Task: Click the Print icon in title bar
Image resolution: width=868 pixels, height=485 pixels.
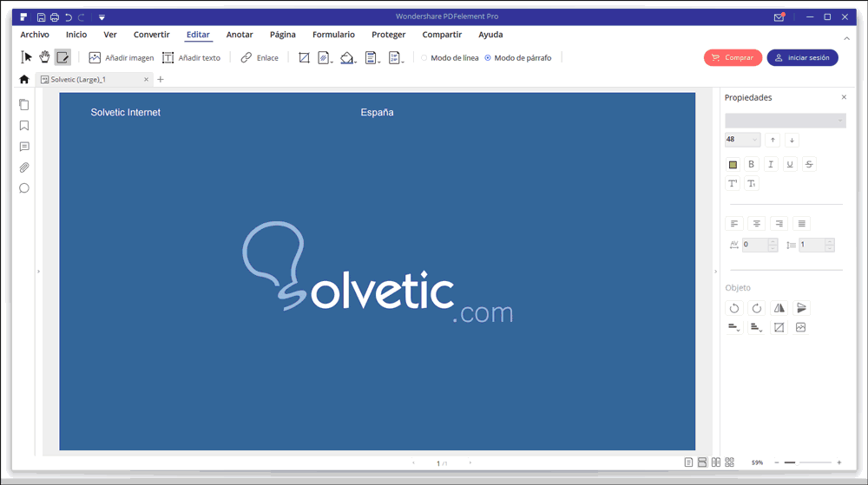Action: coord(54,17)
